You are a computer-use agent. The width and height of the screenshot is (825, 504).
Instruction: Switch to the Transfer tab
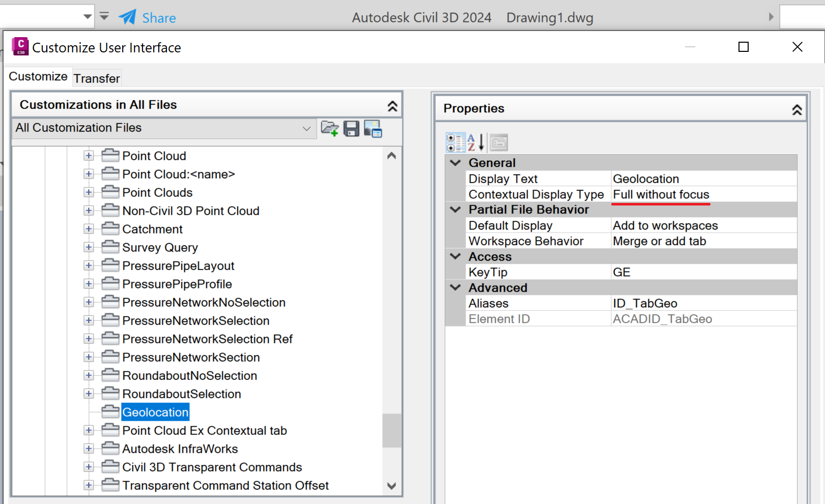tap(97, 78)
